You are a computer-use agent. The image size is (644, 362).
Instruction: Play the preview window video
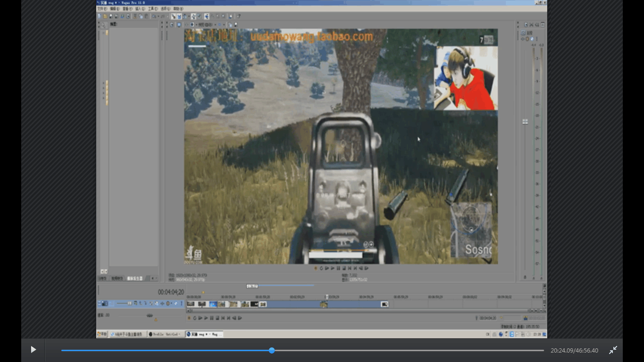tap(332, 268)
